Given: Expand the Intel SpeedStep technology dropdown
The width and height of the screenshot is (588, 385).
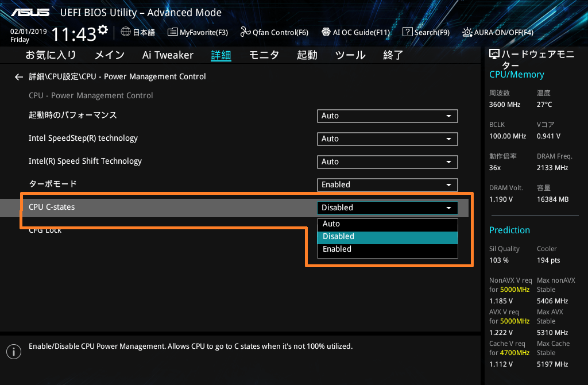Looking at the screenshot, I should click(x=388, y=139).
